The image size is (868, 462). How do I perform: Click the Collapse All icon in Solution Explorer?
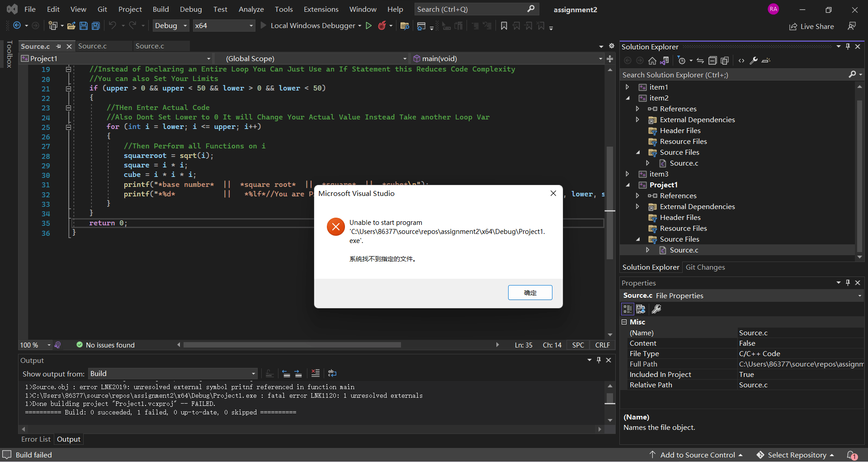tap(712, 61)
